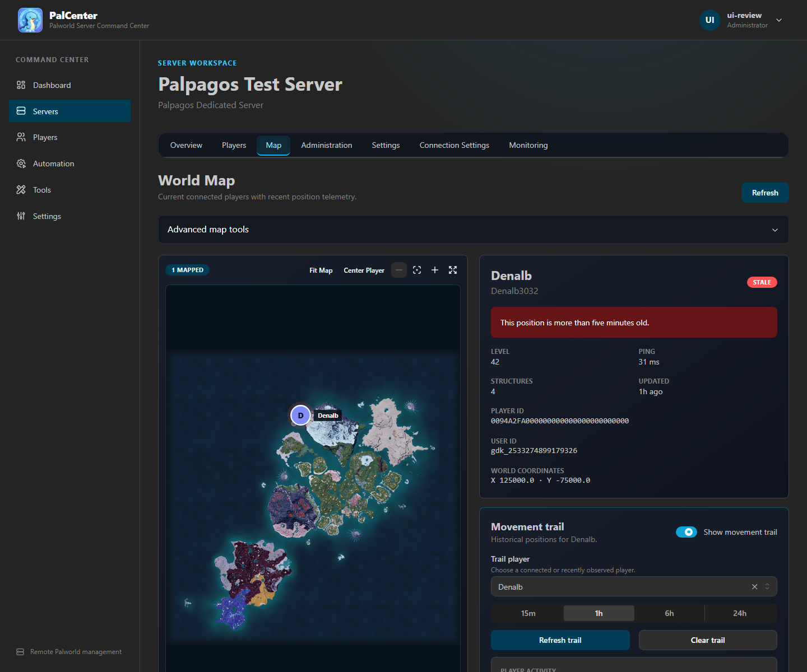Open Tools in the sidebar
This screenshot has height=672, width=807.
tap(70, 190)
